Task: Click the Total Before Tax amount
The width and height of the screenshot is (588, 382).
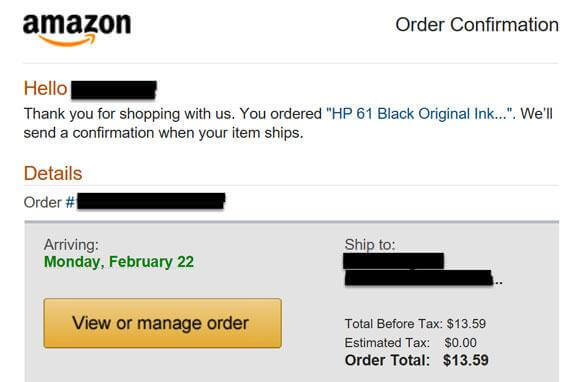Action: coord(466,324)
